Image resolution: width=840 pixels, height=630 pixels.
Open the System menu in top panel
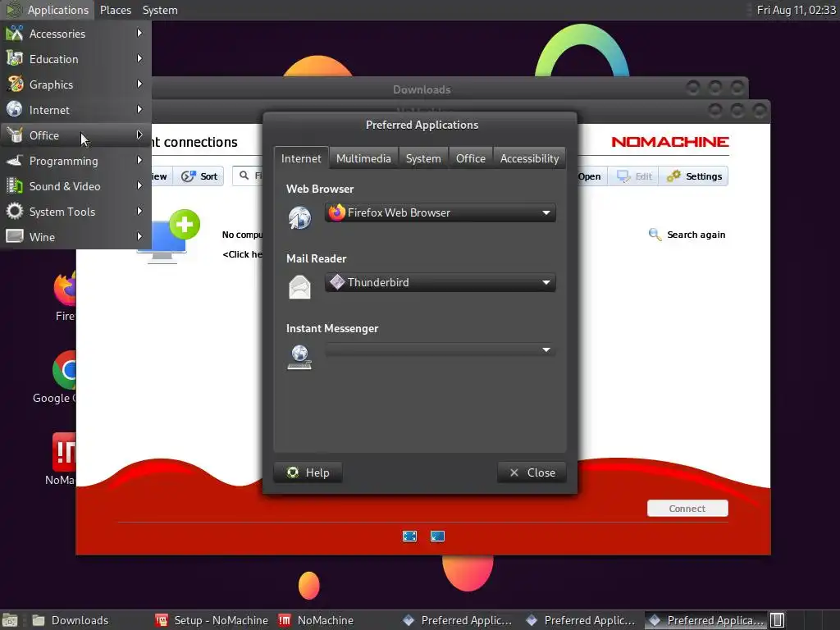click(x=160, y=10)
